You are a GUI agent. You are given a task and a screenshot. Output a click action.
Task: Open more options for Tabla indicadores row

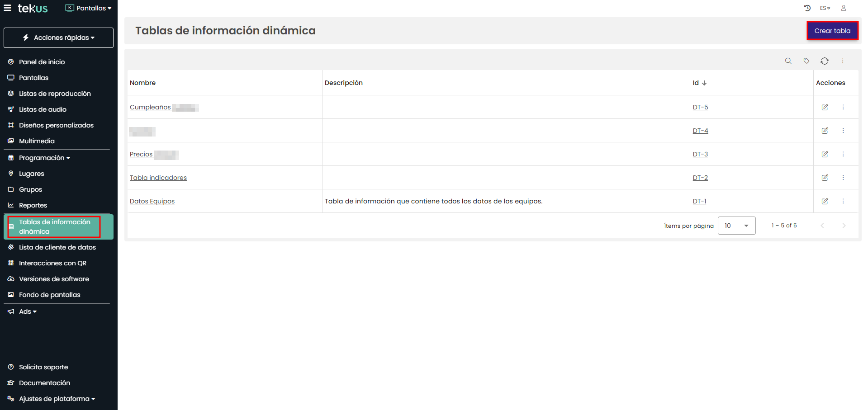[x=843, y=178]
